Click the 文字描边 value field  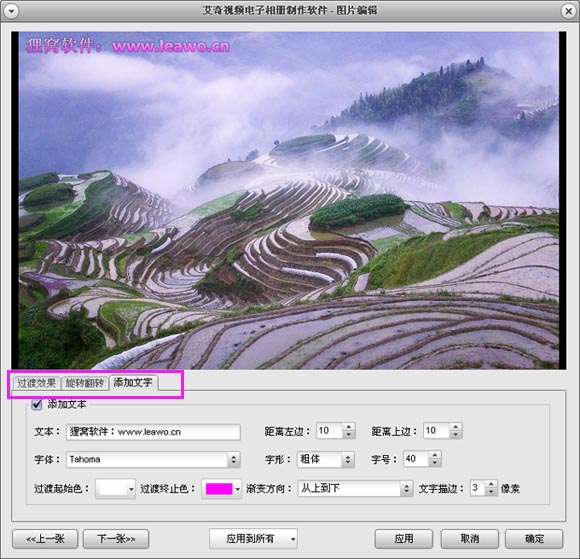pyautogui.click(x=478, y=488)
